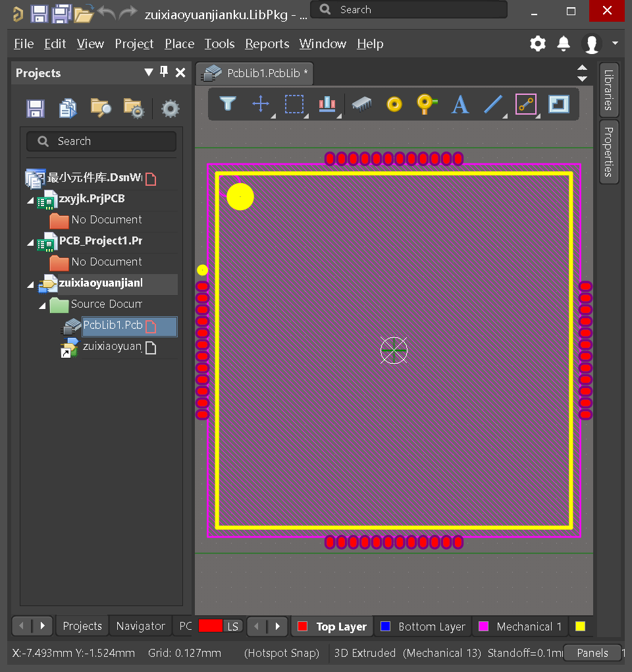The width and height of the screenshot is (632, 672).
Task: Click the LS layer set button
Action: click(232, 627)
